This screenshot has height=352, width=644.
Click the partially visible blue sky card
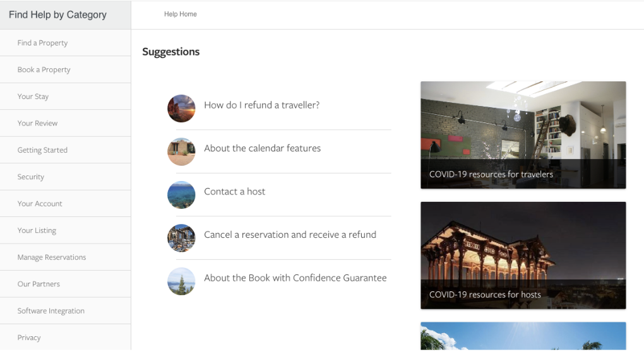click(x=523, y=336)
